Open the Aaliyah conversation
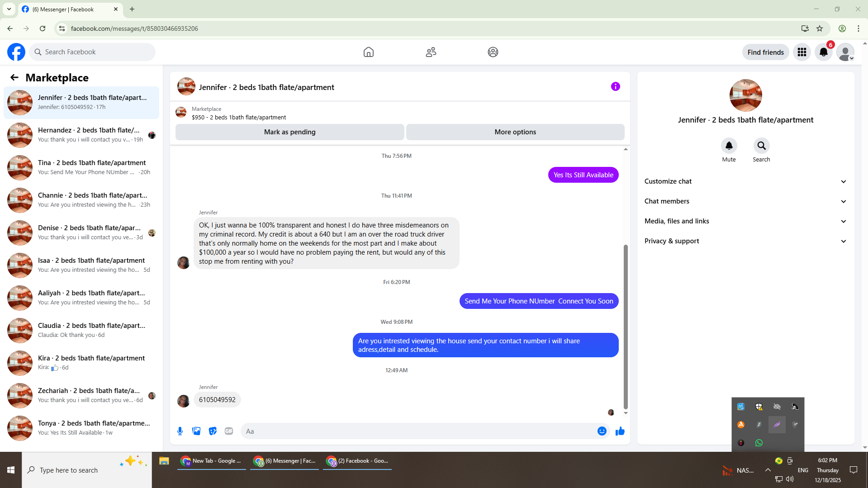The width and height of the screenshot is (868, 488). pyautogui.click(x=81, y=298)
